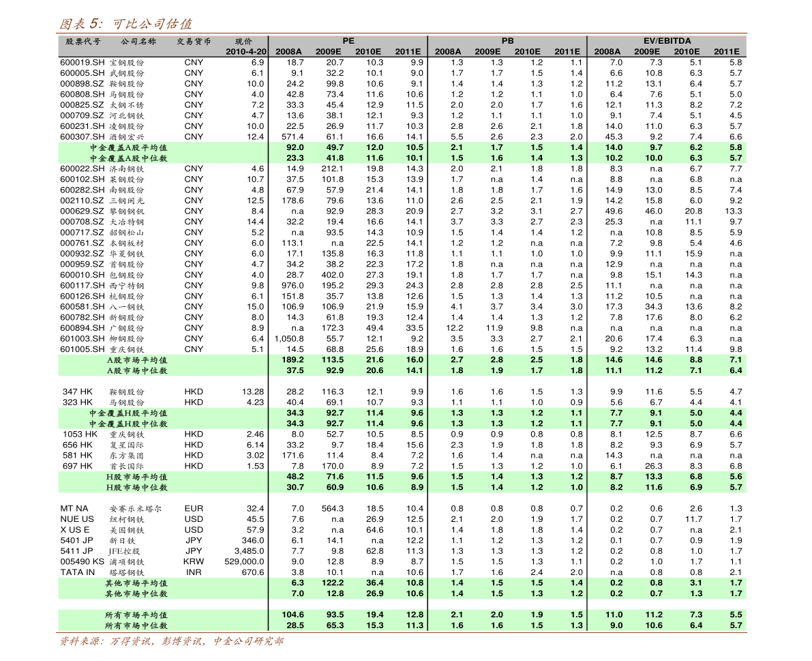Select stock code 600231.SH

point(82,126)
